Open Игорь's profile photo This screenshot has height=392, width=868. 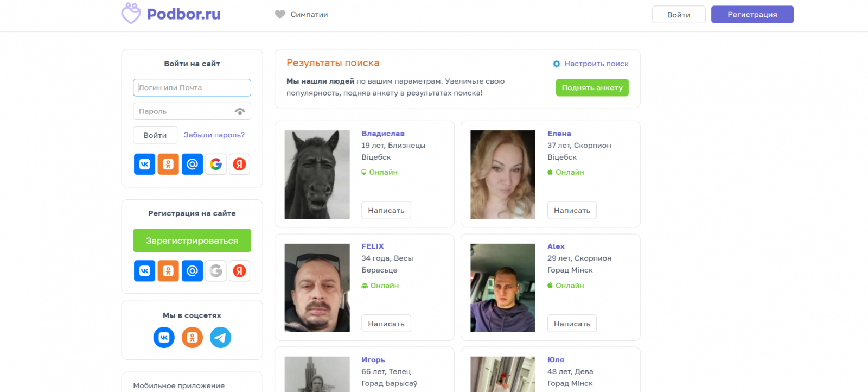click(317, 374)
